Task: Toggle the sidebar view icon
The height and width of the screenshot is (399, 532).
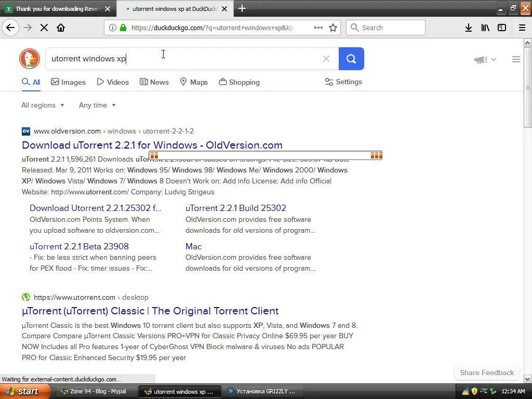Action: pos(502,28)
